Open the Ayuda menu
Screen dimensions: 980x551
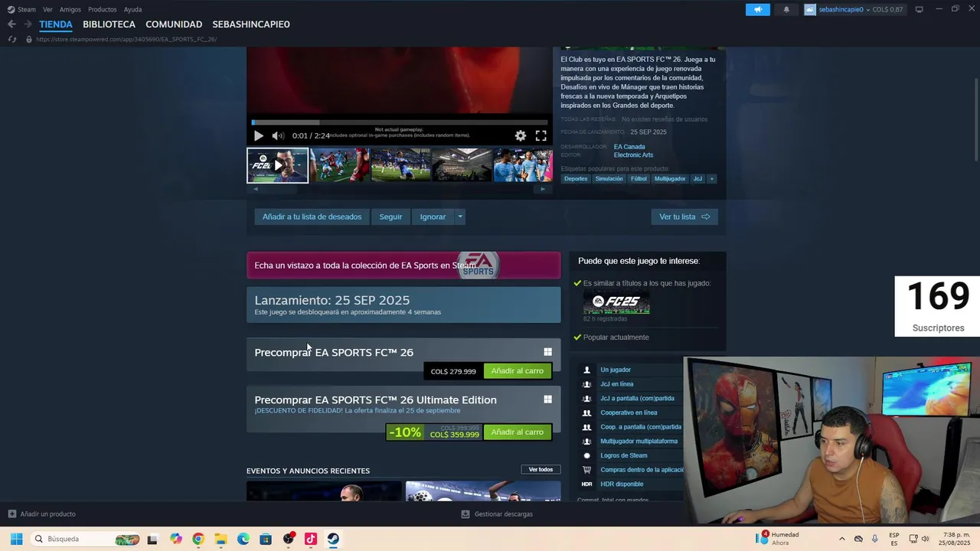[x=132, y=9]
